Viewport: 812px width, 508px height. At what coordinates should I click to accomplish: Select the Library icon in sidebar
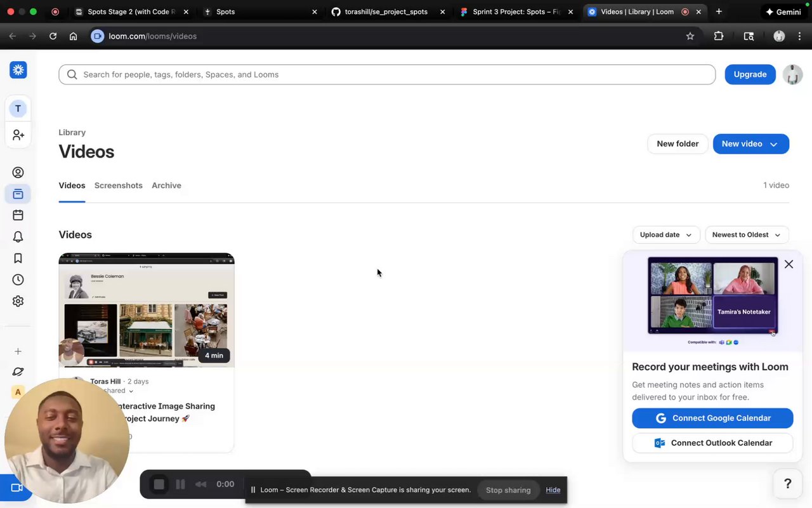[18, 194]
